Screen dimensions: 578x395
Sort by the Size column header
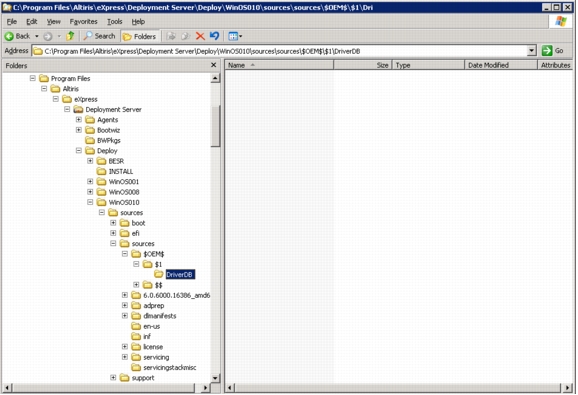click(x=362, y=65)
